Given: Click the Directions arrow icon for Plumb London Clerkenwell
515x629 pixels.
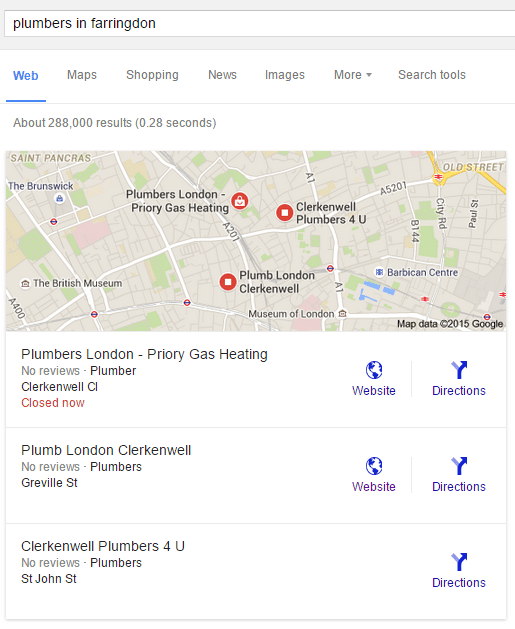Looking at the screenshot, I should 459,466.
